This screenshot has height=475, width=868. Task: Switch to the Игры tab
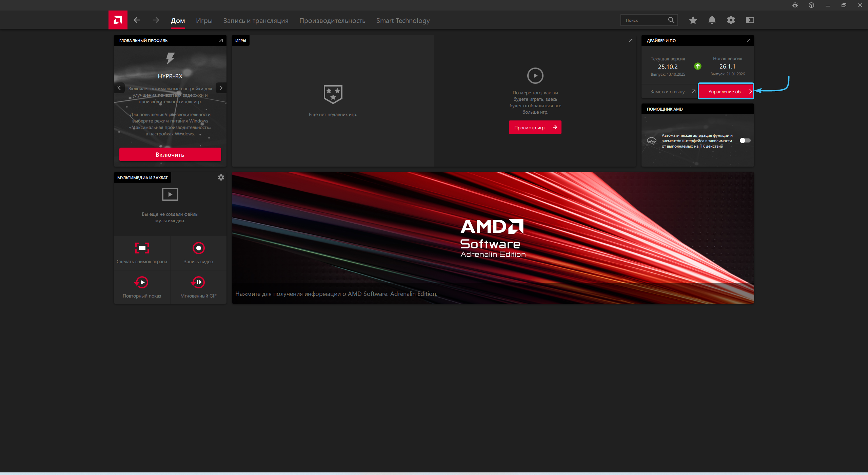point(204,21)
